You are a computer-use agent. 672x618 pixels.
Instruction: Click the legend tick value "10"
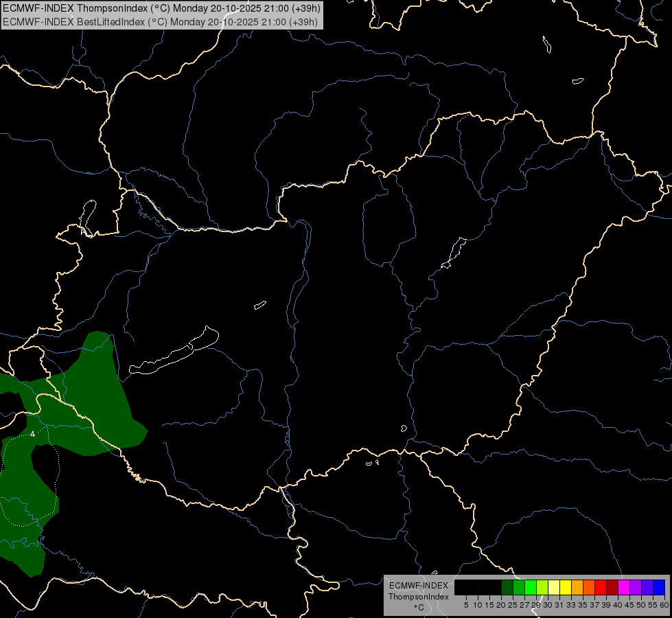click(478, 605)
